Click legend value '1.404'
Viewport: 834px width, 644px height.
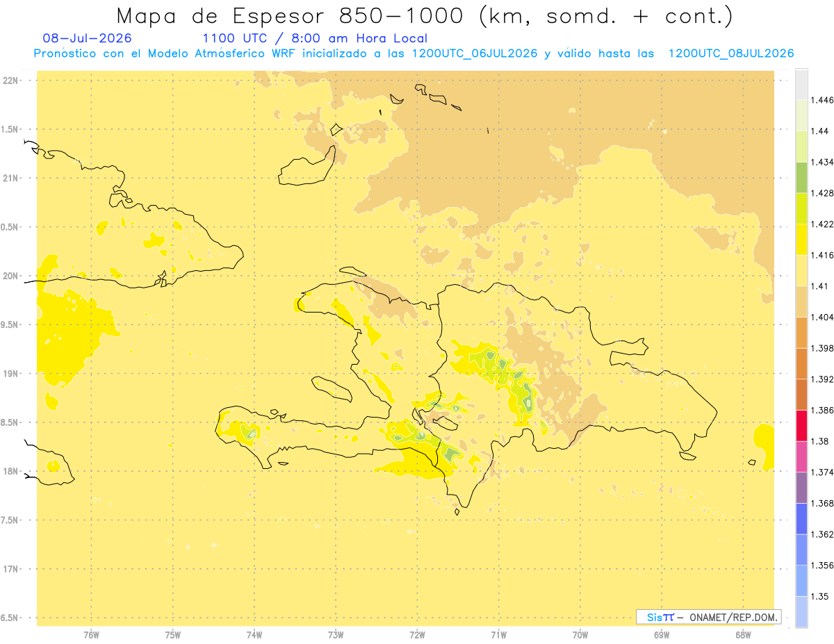[x=821, y=317]
